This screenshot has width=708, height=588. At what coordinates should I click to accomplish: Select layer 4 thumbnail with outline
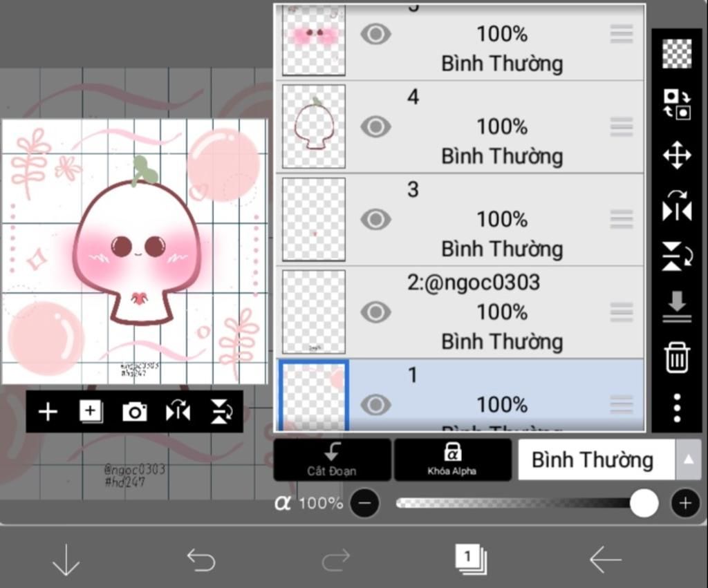314,126
